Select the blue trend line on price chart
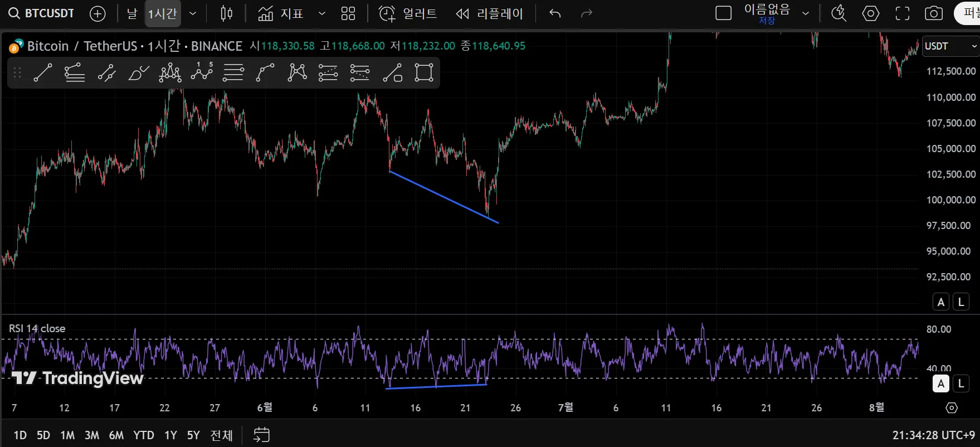Viewport: 980px width, 447px height. pos(444,197)
